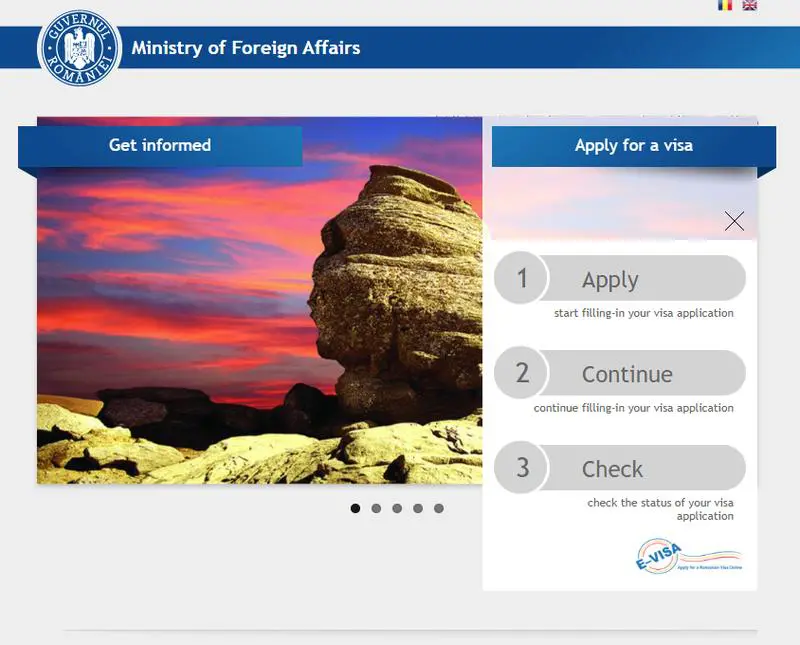Click the number 1 circle badge

tap(521, 278)
